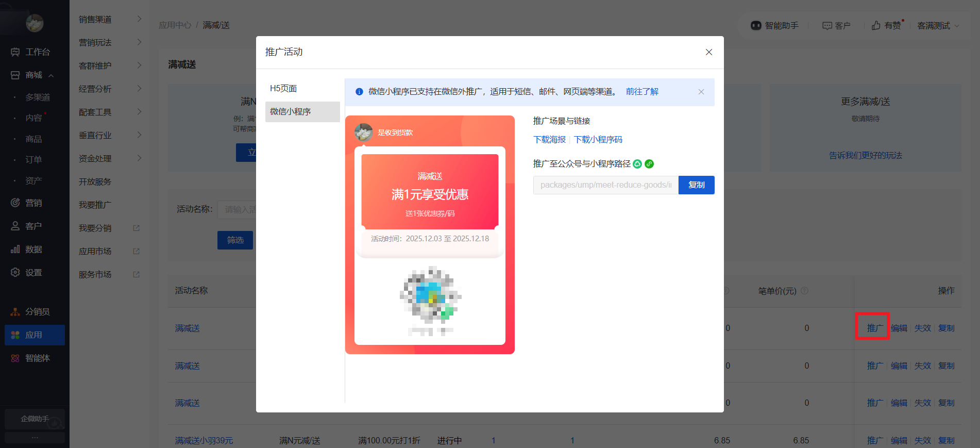This screenshot has width=980, height=448.
Task: Expand 垂直行业 menu
Action: [x=110, y=136]
